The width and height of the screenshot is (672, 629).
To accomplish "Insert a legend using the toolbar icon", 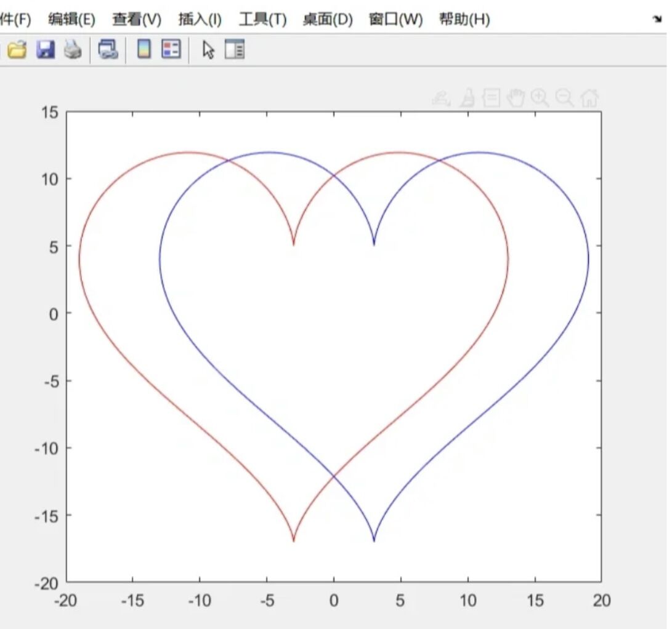I will coord(171,49).
